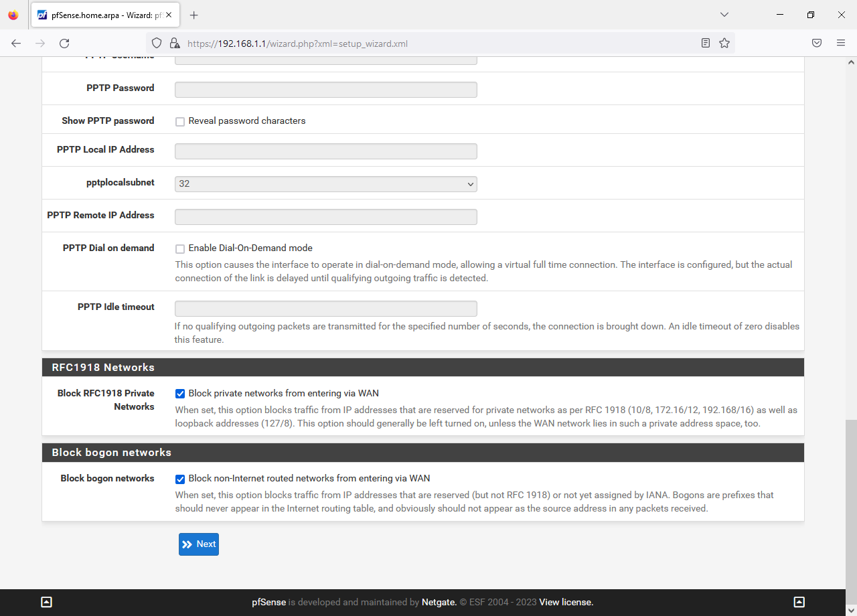This screenshot has width=857, height=616.
Task: Click the PPTP Password field
Action: point(326,90)
